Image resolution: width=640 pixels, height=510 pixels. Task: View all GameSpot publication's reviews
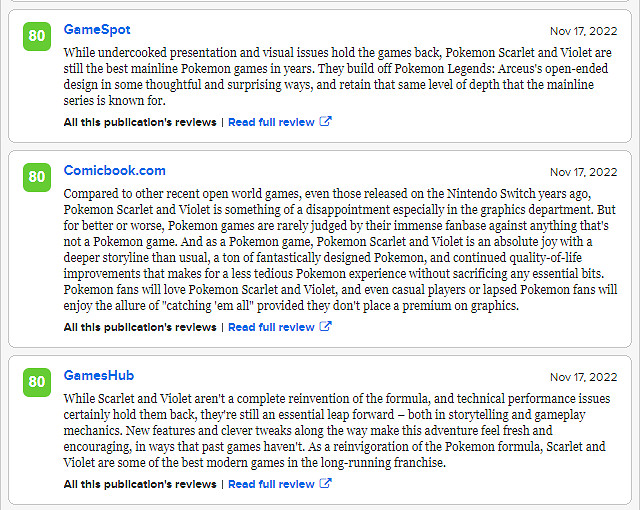click(x=140, y=122)
